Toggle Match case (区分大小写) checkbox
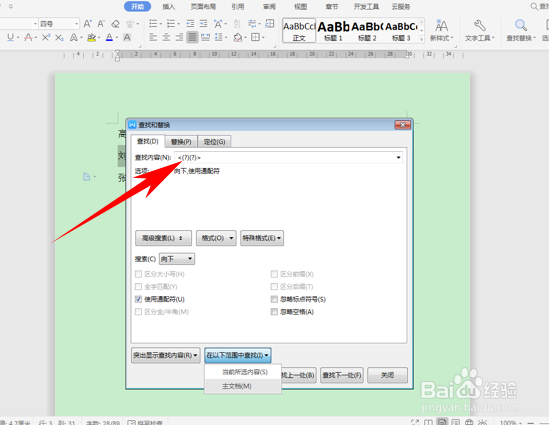This screenshot has height=426, width=549. (138, 274)
